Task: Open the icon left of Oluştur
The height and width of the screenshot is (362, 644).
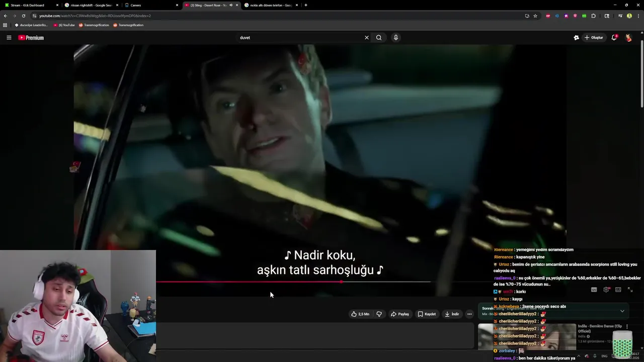Action: pos(576,38)
